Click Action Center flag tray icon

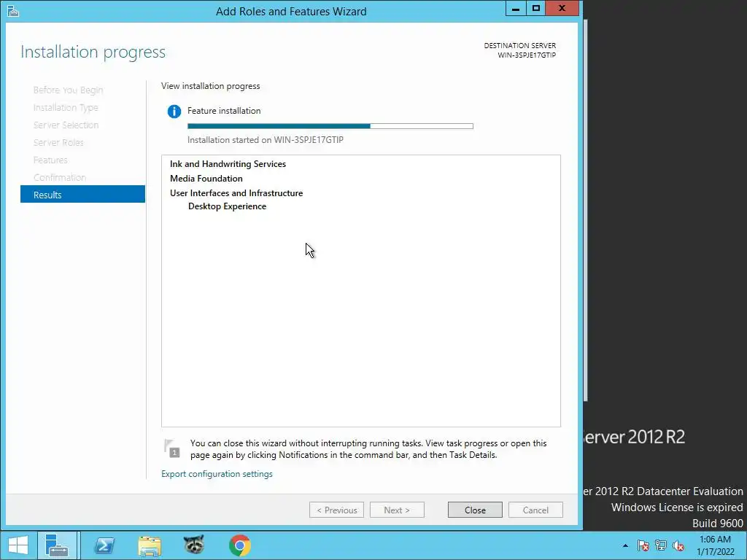[x=643, y=545]
